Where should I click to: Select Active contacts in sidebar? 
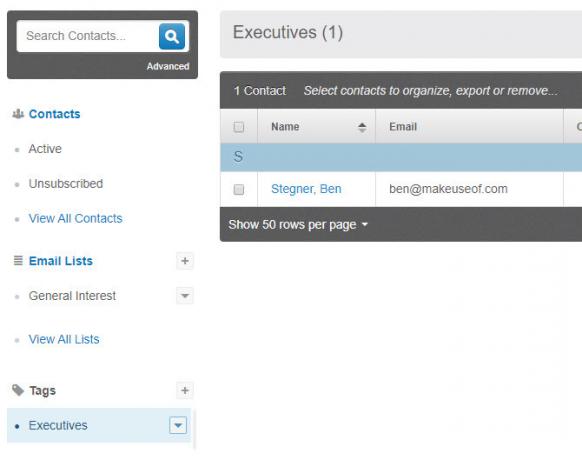[45, 149]
